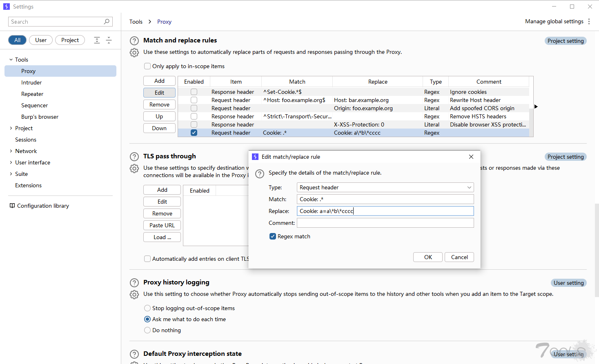The image size is (599, 364).
Task: Click Remove button for match and replace rules
Action: click(159, 104)
